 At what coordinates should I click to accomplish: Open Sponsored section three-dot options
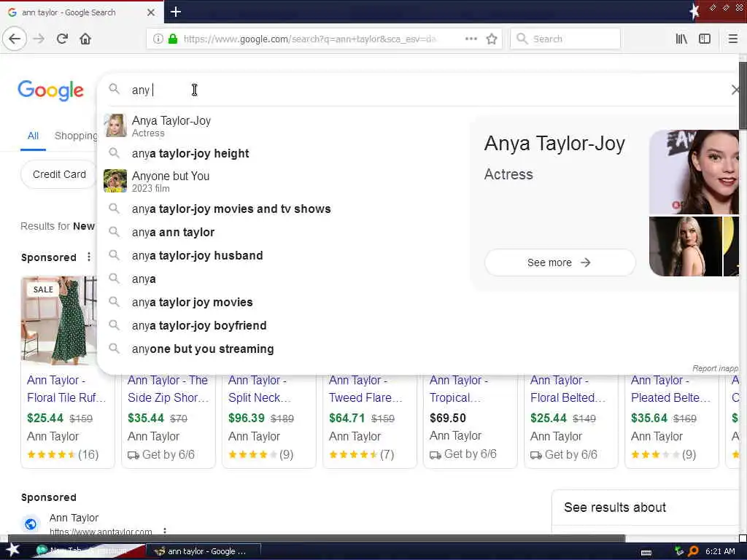[x=88, y=257]
